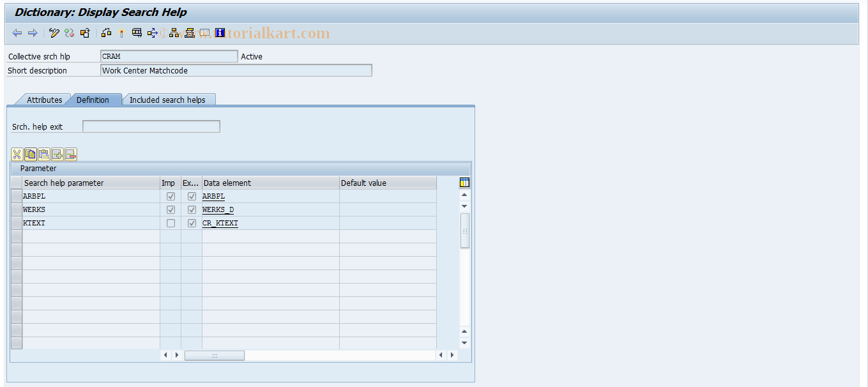Open the Included search helps tab

169,100
